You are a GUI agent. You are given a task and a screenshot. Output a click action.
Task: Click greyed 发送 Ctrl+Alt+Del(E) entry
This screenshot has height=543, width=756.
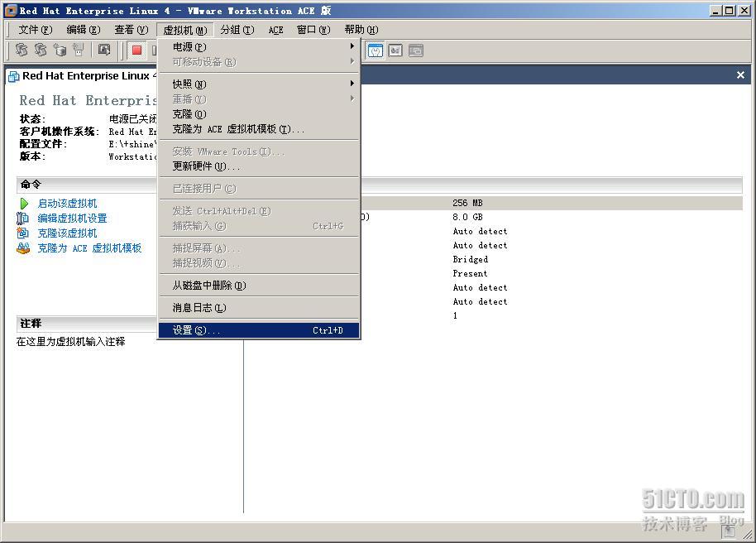(x=259, y=211)
